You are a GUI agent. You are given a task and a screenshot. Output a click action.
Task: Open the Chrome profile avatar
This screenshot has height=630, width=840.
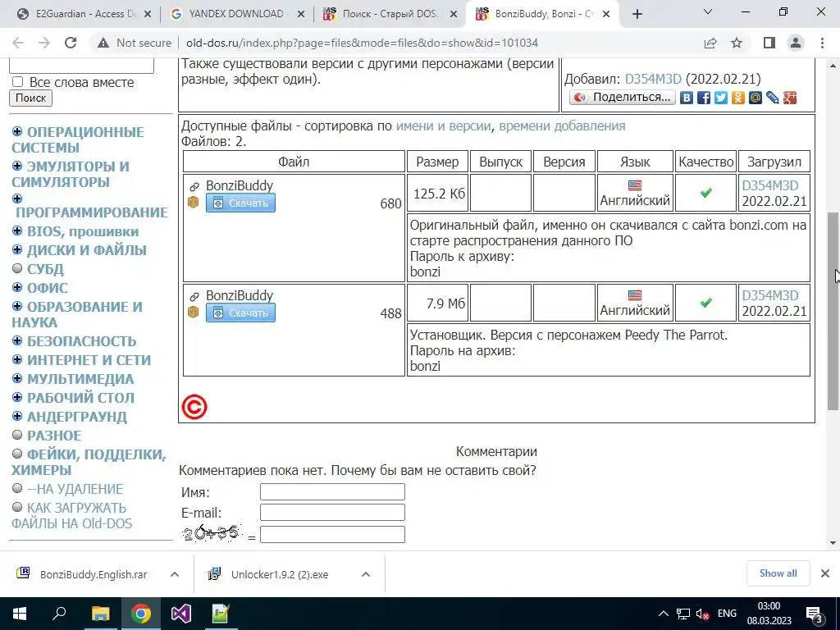(796, 43)
